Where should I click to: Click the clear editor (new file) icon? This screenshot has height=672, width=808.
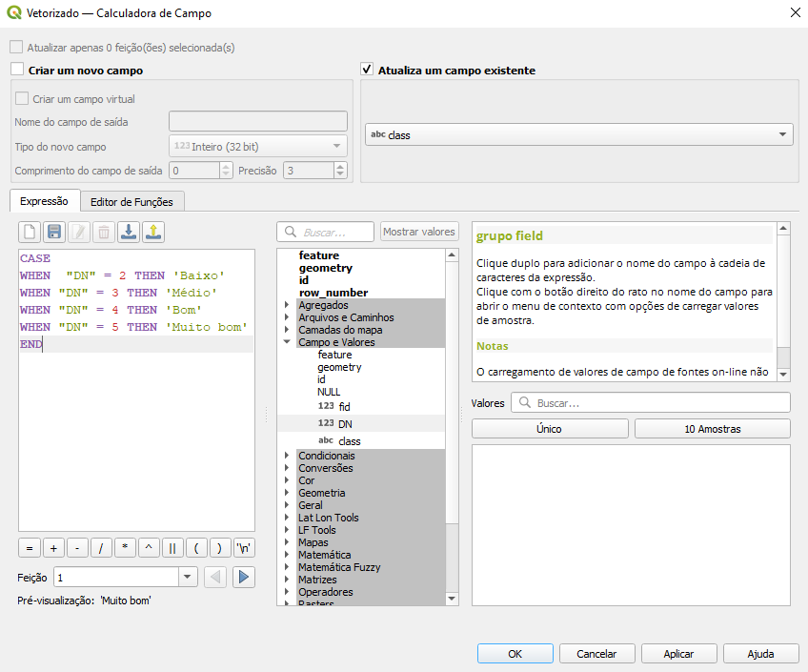coord(30,232)
